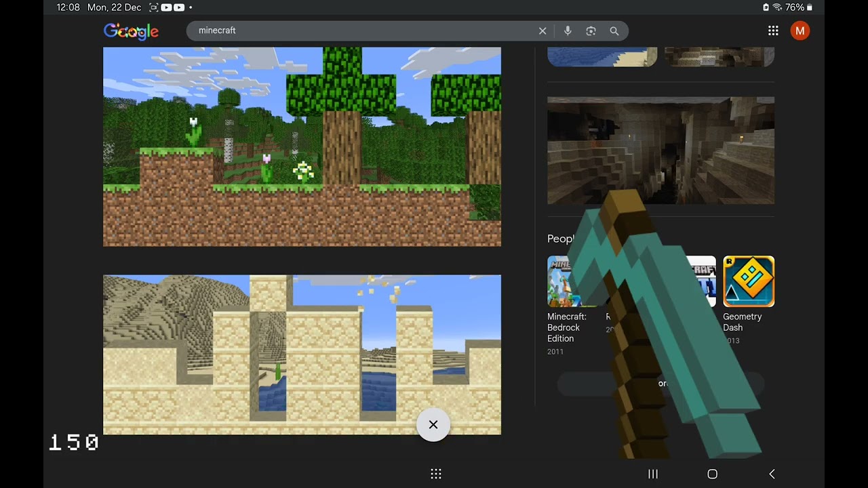This screenshot has height=488, width=868.
Task: Tap the Geometry Dash app thumbnail
Action: click(749, 281)
